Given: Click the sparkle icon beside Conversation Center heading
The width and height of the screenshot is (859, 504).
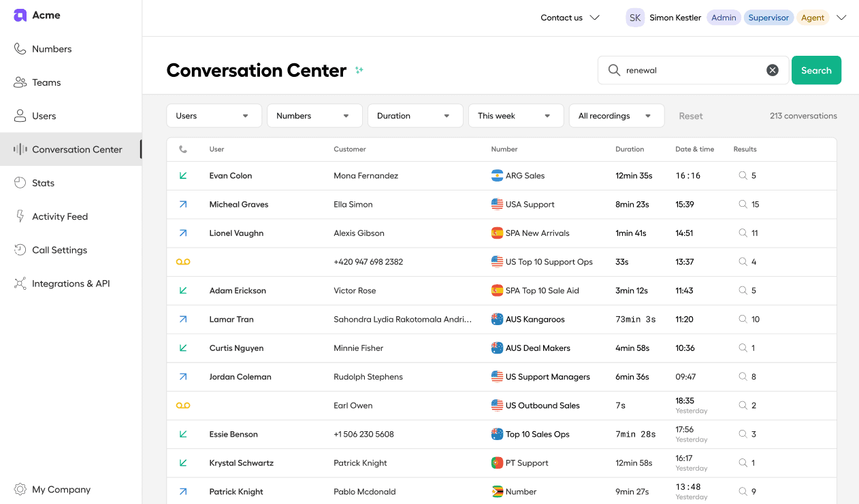Looking at the screenshot, I should point(359,70).
